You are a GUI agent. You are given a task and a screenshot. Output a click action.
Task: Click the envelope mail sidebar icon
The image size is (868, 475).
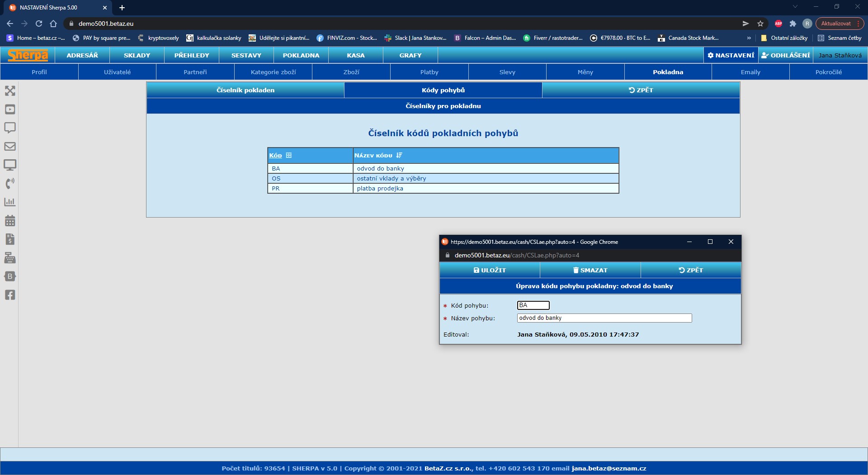pyautogui.click(x=10, y=147)
